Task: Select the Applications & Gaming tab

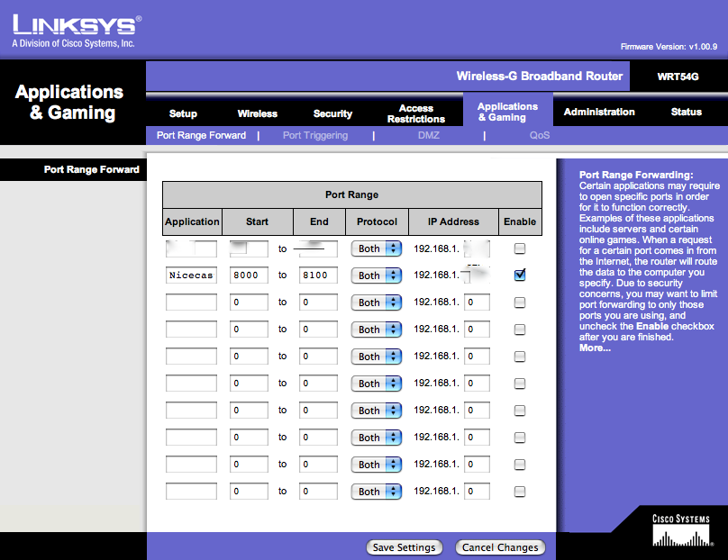Action: pos(507,112)
